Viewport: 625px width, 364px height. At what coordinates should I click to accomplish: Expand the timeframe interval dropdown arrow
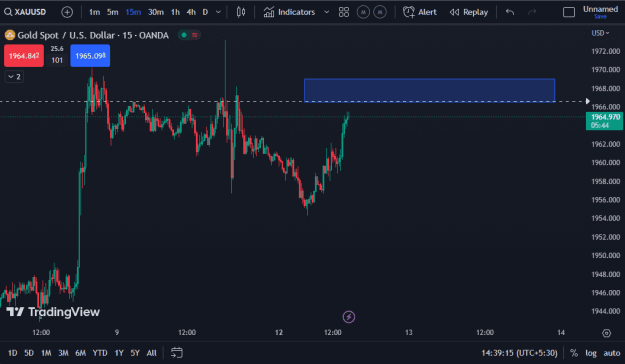click(218, 12)
